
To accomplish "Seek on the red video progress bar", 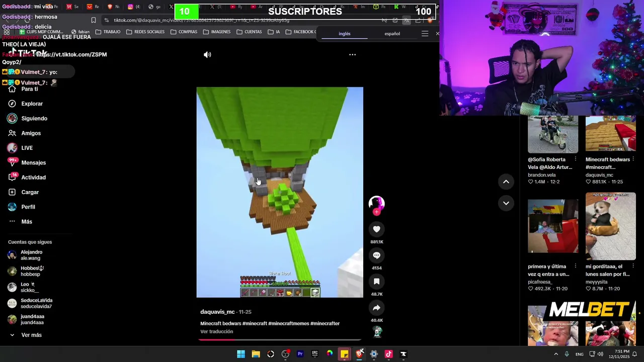I will (x=280, y=339).
